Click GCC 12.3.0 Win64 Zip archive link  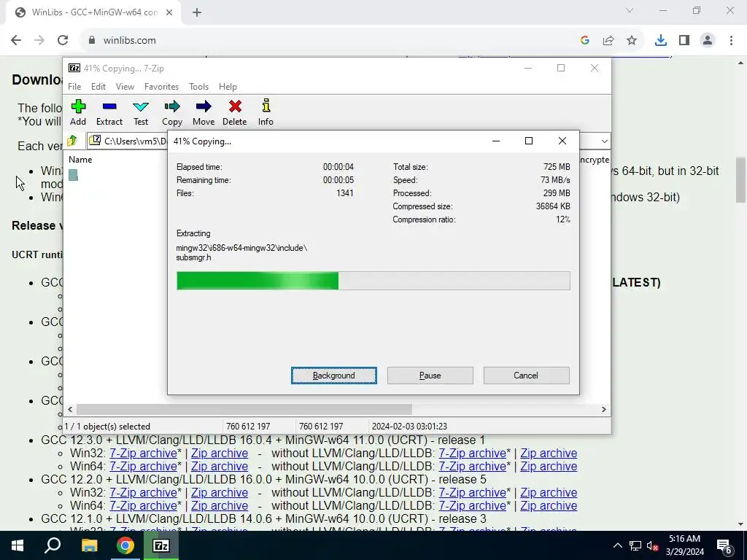pyautogui.click(x=219, y=466)
